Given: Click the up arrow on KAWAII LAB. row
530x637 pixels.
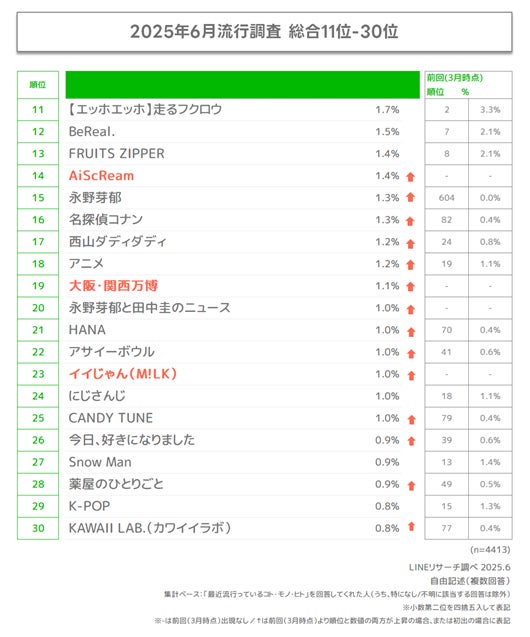Looking at the screenshot, I should click(411, 526).
